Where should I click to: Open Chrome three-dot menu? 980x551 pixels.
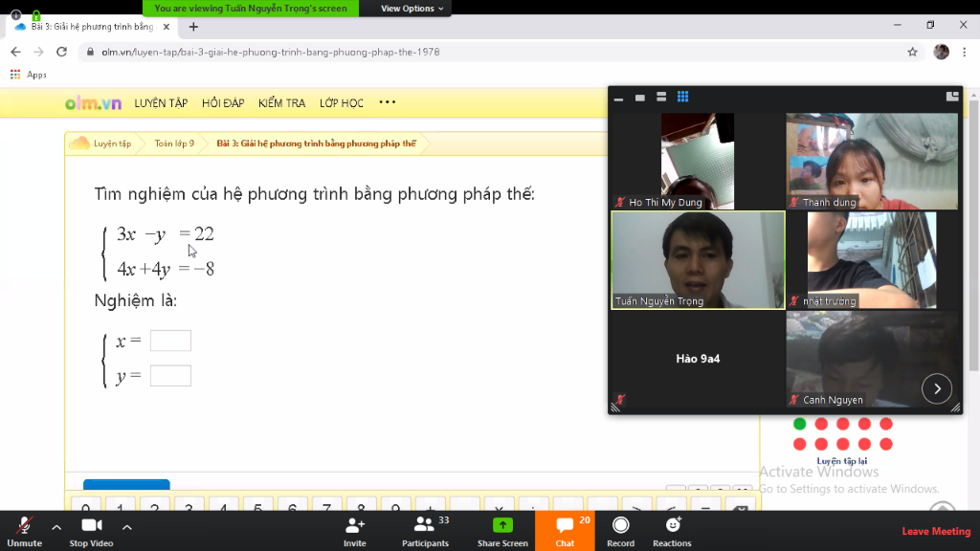(x=965, y=52)
